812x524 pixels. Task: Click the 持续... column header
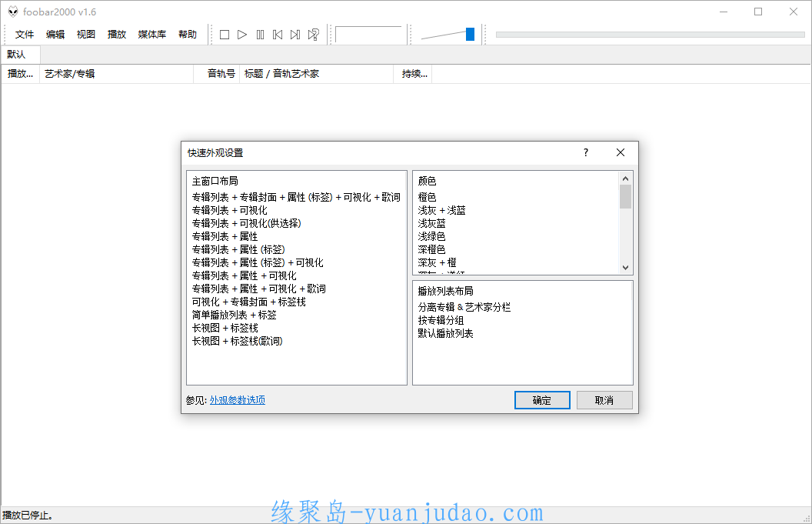[413, 74]
